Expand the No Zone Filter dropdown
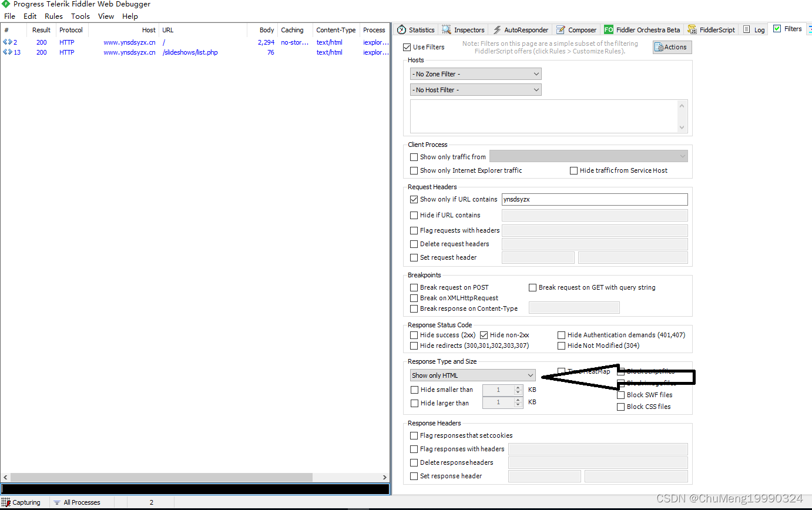Viewport: 812px width, 510px height. click(475, 74)
